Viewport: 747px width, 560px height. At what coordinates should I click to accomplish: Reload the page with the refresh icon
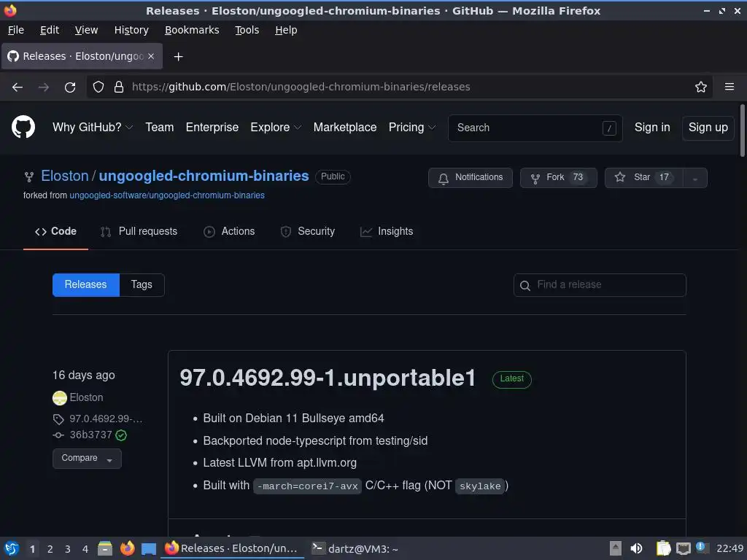pyautogui.click(x=70, y=87)
